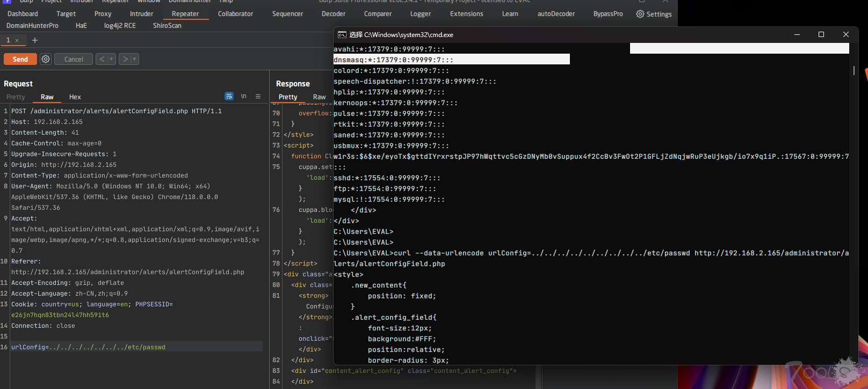
Task: Click the w1r3s hash line in cmd output
Action: [x=591, y=162]
